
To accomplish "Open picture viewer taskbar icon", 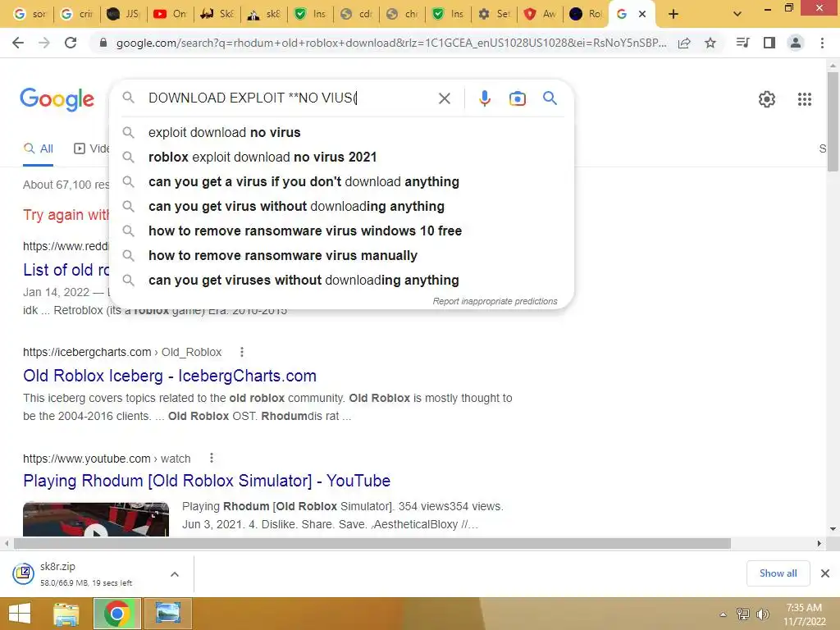I will [168, 614].
